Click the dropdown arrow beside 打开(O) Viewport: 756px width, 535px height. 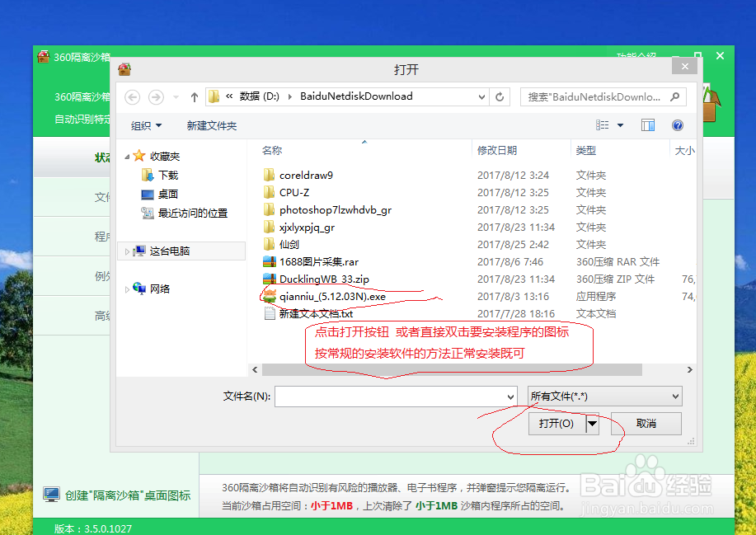click(x=592, y=423)
